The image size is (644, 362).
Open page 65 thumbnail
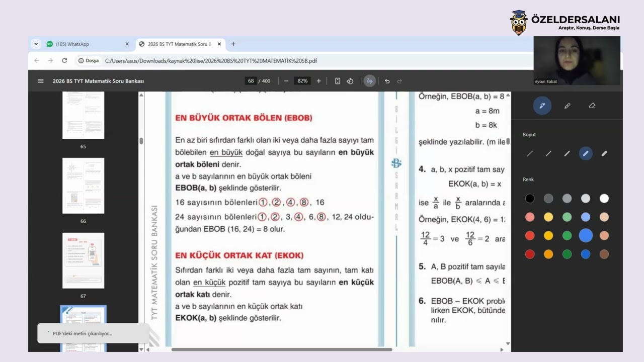(83, 115)
